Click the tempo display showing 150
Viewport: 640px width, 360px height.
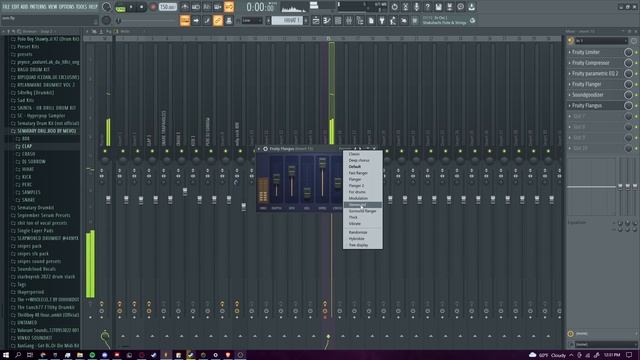tap(168, 7)
